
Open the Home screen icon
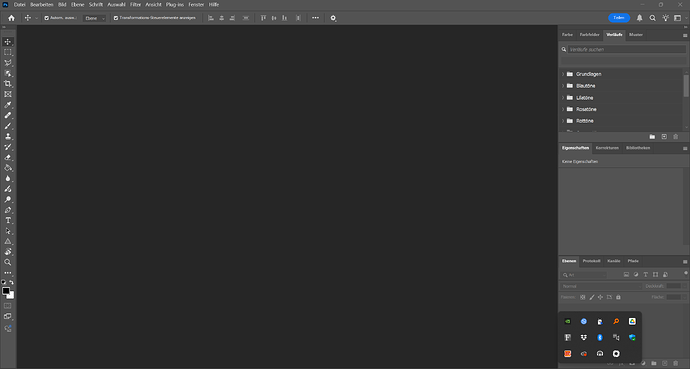[x=11, y=18]
